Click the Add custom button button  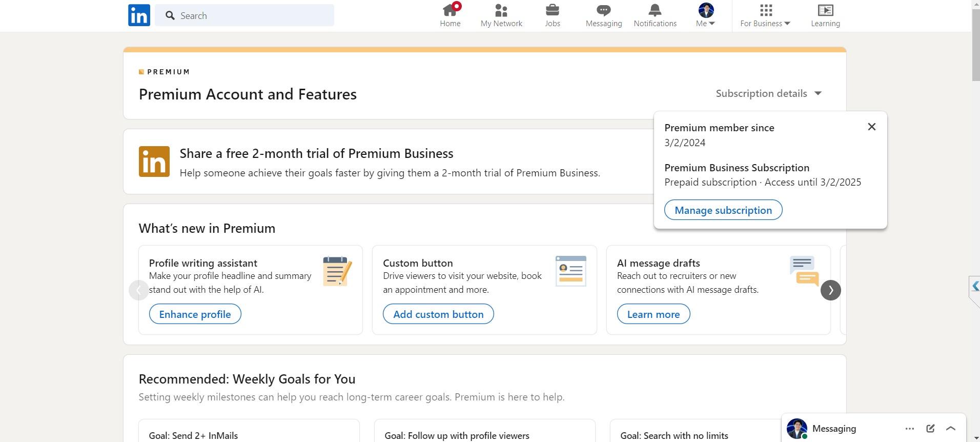click(x=438, y=314)
